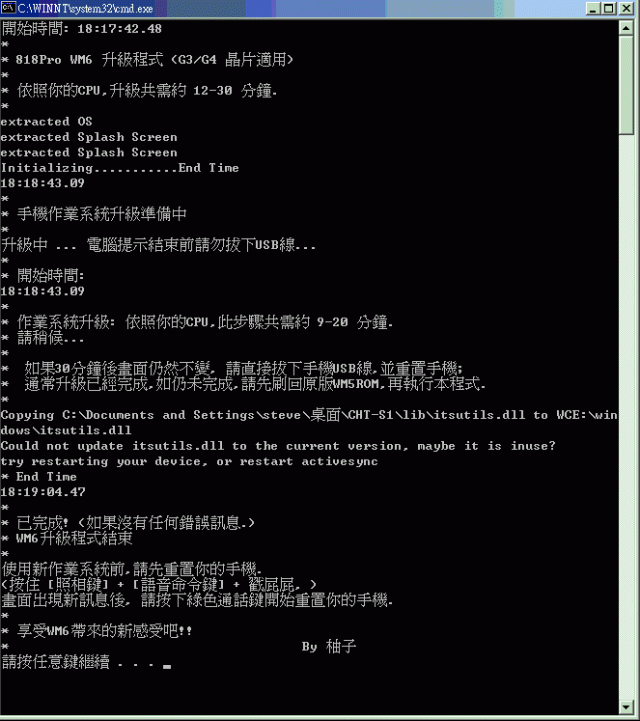Click the "Could not update itsutils.dll" error line
Viewport: 640px width, 721px height.
pos(278,446)
